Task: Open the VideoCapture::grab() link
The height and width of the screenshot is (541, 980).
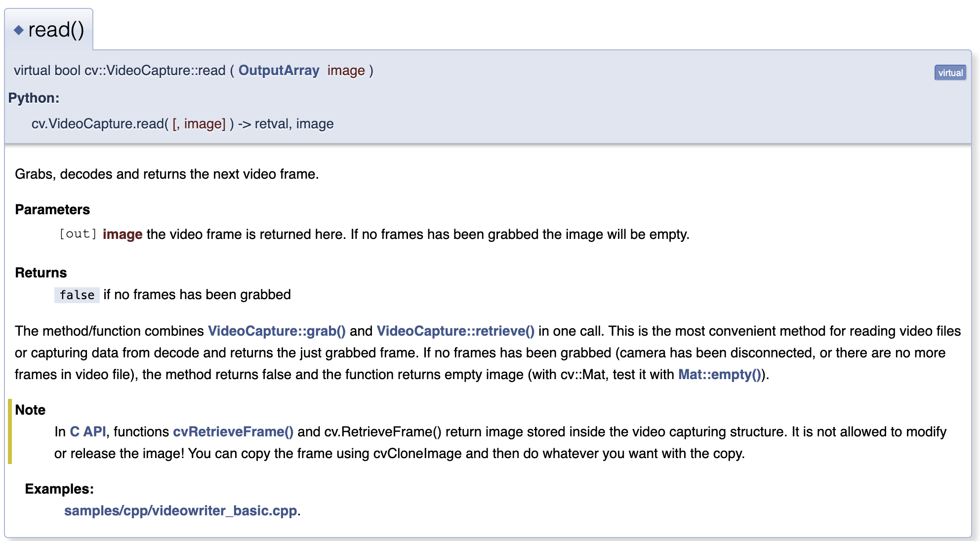Action: click(x=277, y=331)
